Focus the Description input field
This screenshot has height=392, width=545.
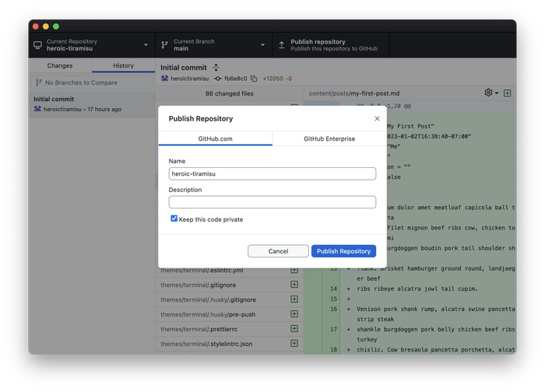272,202
